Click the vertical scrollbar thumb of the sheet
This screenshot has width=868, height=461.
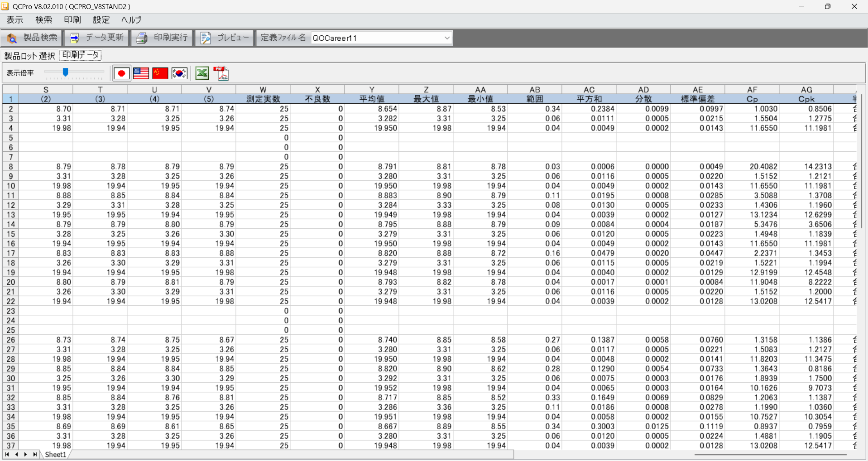(x=861, y=161)
